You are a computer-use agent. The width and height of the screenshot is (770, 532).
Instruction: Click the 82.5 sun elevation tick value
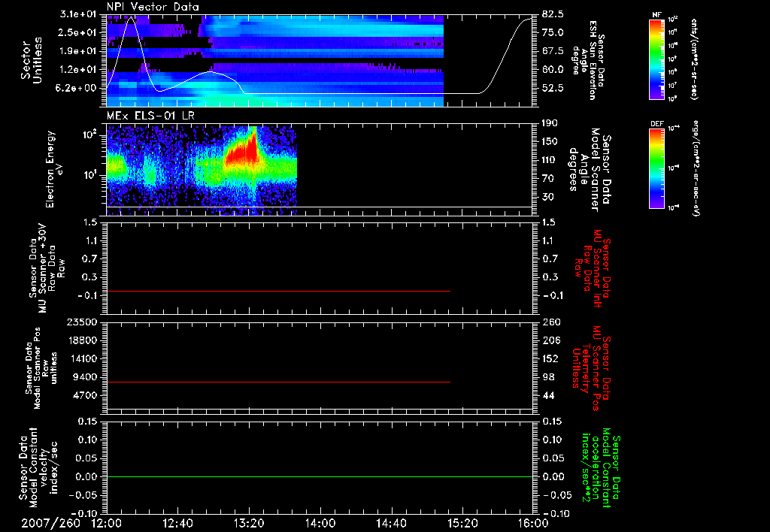pos(553,14)
